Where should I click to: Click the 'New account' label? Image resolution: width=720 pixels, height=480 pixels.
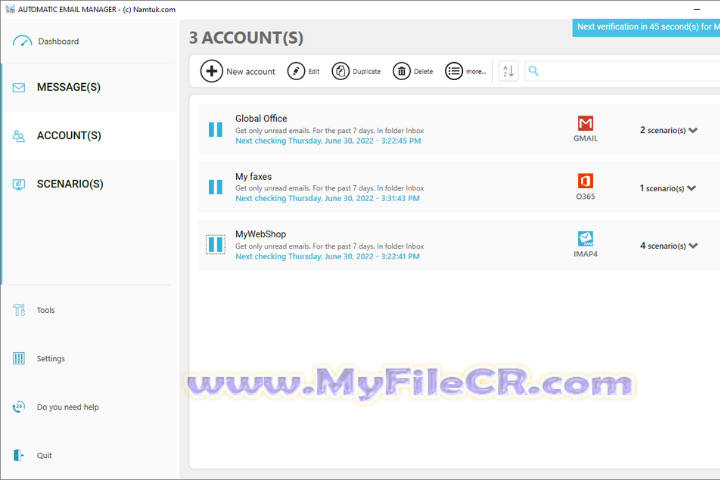251,72
